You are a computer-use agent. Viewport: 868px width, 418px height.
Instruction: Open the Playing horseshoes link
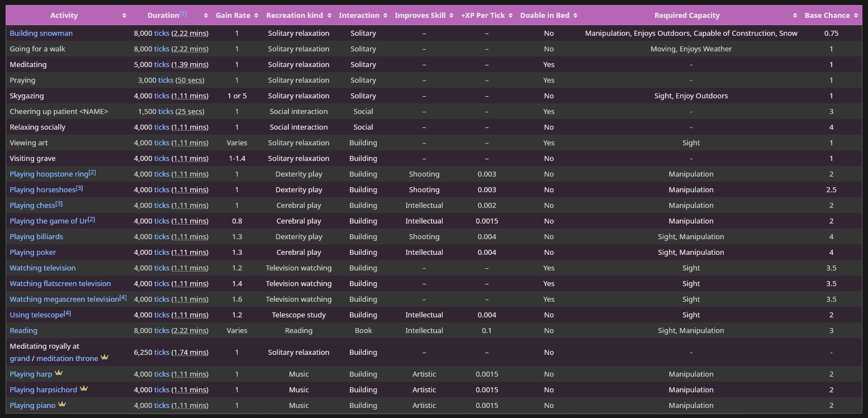[x=42, y=190]
